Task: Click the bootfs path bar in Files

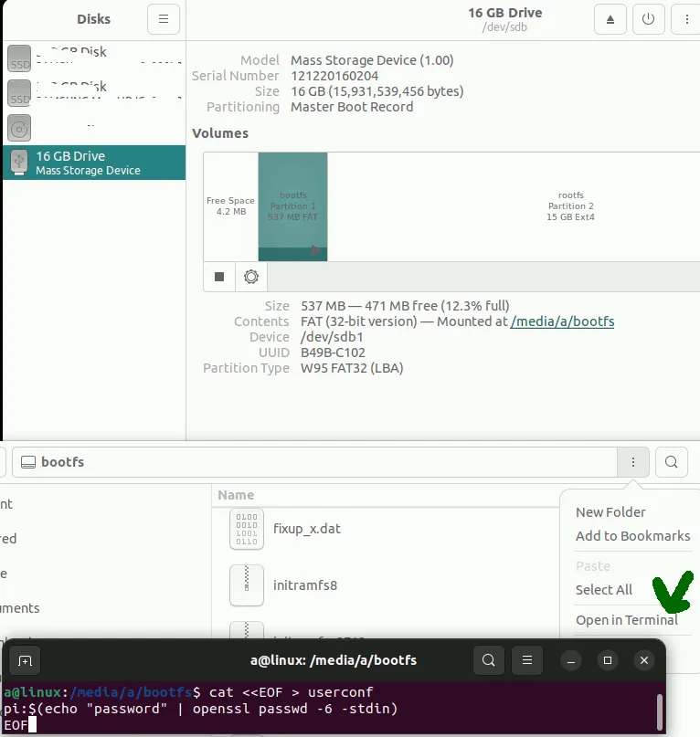Action: [x=314, y=462]
